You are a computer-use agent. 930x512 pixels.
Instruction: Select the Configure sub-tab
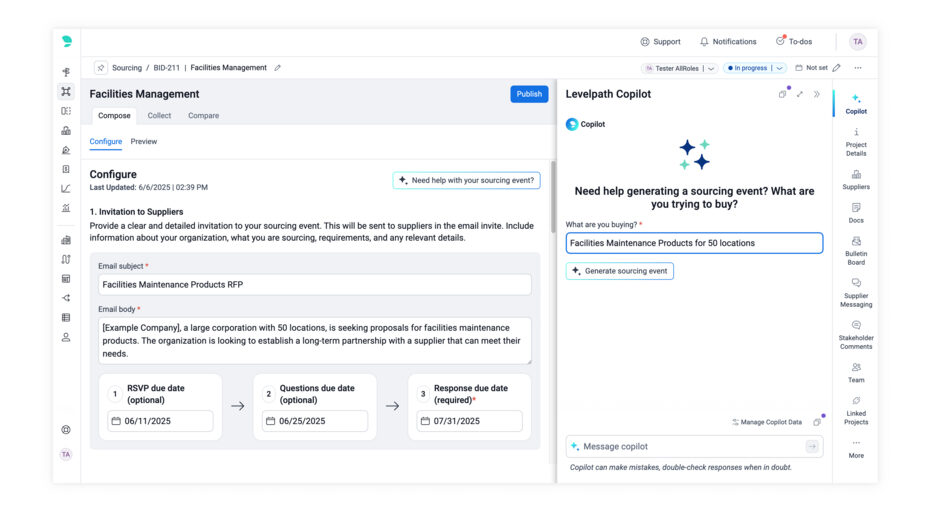(106, 142)
